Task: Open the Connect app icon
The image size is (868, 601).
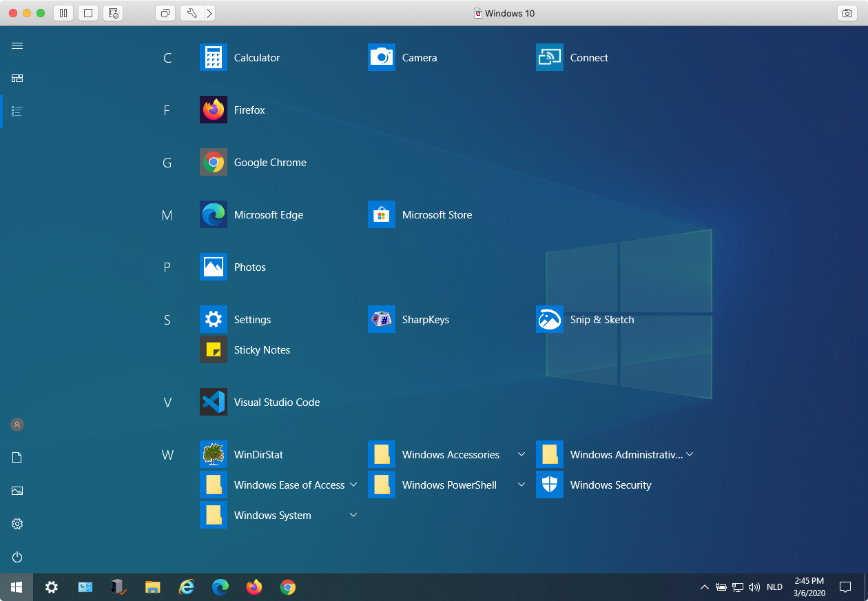Action: pos(550,58)
